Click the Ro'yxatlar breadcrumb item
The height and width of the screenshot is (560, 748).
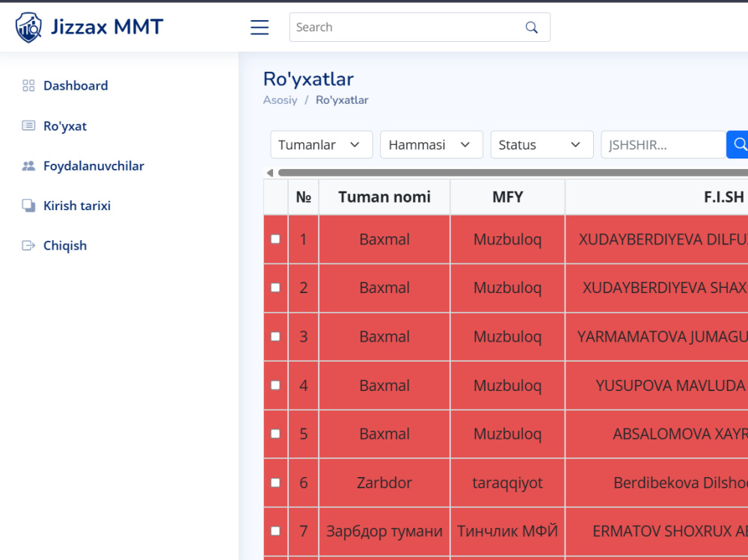click(342, 100)
